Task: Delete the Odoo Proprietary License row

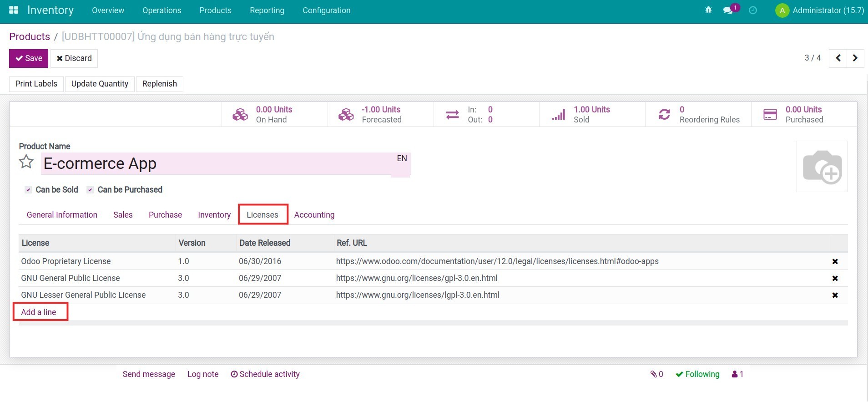Action: [835, 261]
